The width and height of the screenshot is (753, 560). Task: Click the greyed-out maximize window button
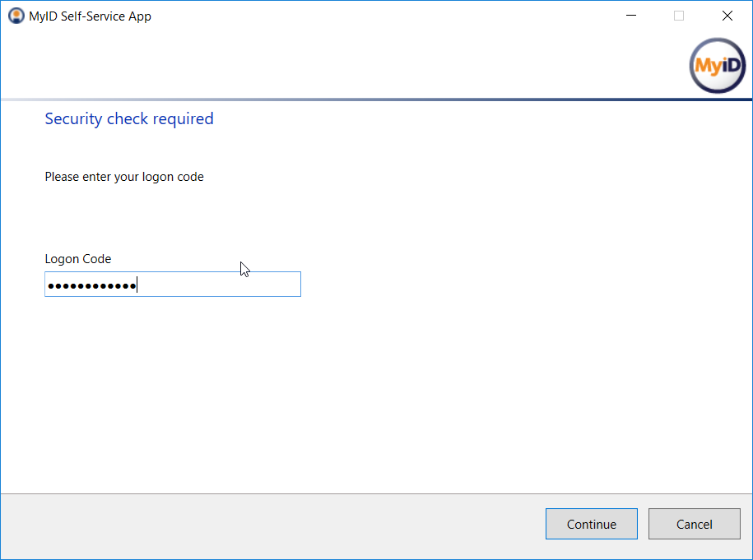679,16
